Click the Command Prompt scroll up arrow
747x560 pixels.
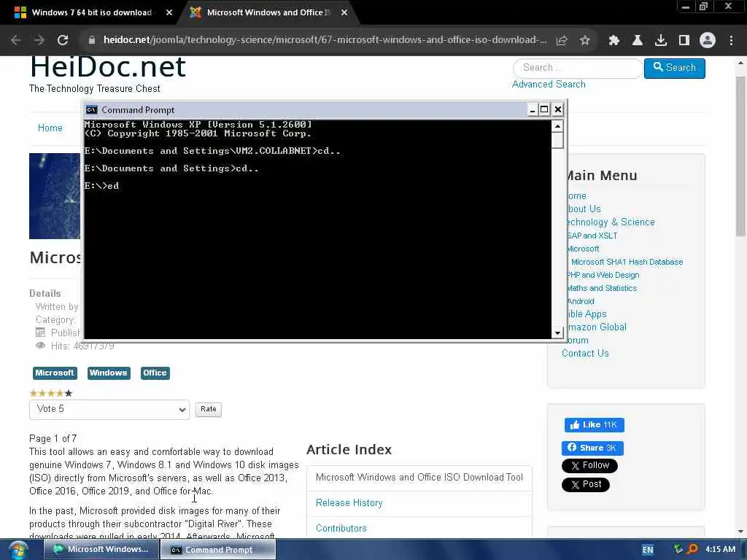[x=557, y=126]
